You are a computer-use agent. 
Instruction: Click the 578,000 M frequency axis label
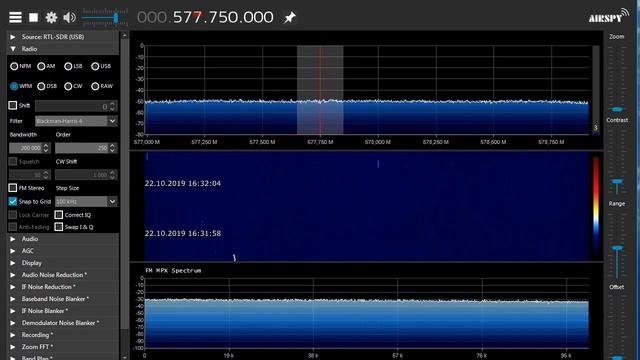(x=378, y=142)
